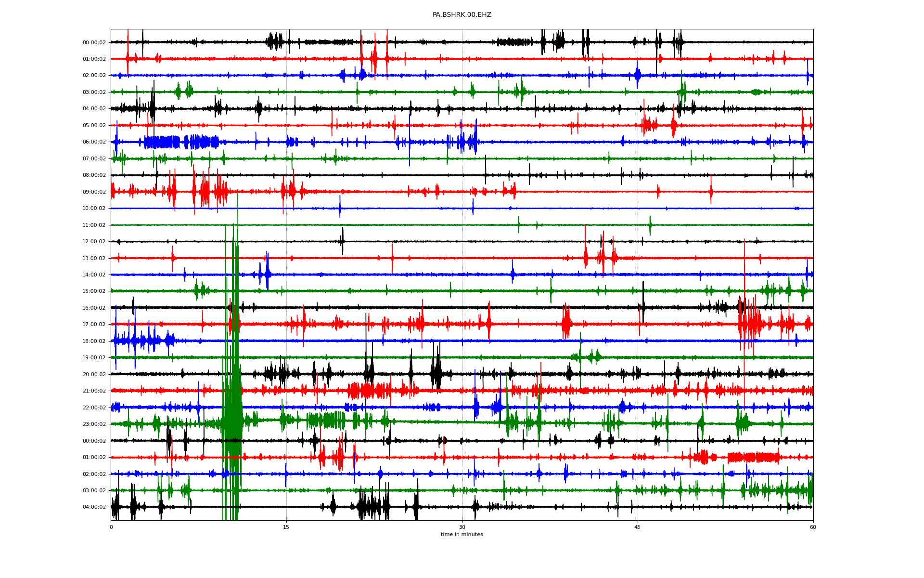Screen dimensions: 924x578
Task: Click the 06:00:02 time label
Action: tap(94, 142)
